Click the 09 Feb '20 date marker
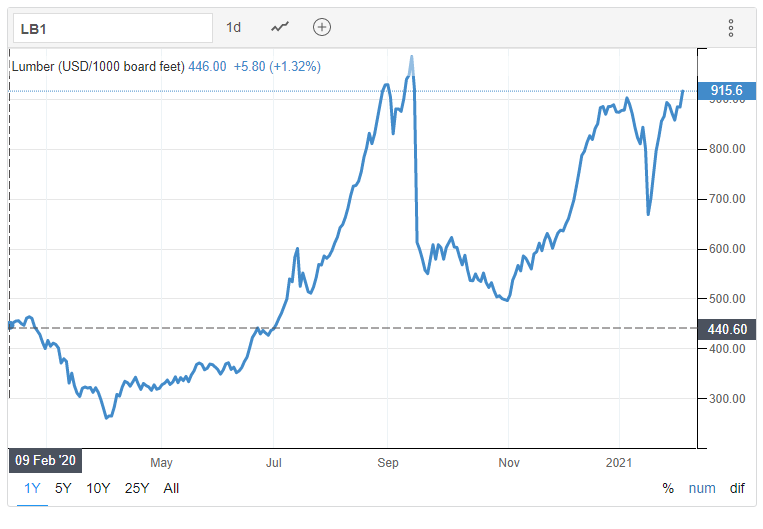The height and width of the screenshot is (529, 763). point(46,461)
